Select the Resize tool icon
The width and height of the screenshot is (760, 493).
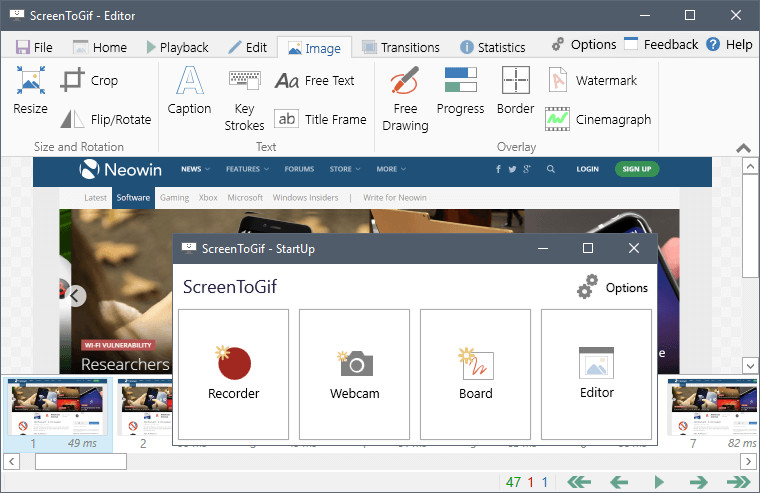click(31, 80)
